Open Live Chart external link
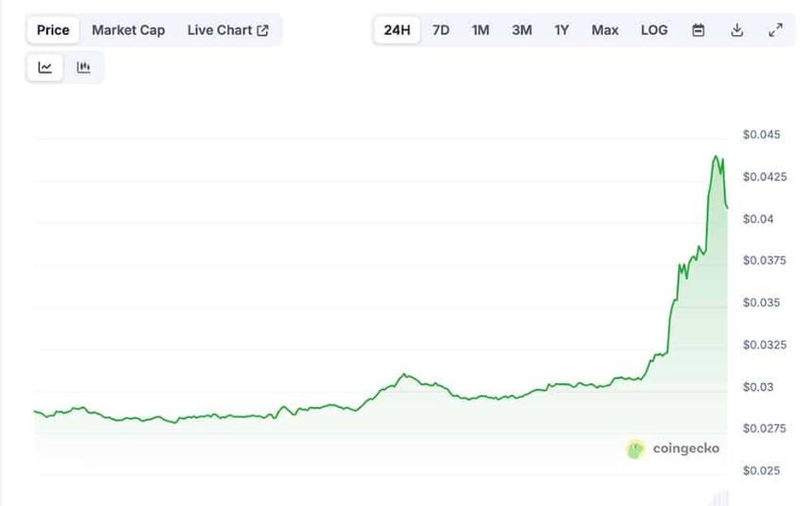The width and height of the screenshot is (812, 506). (228, 30)
